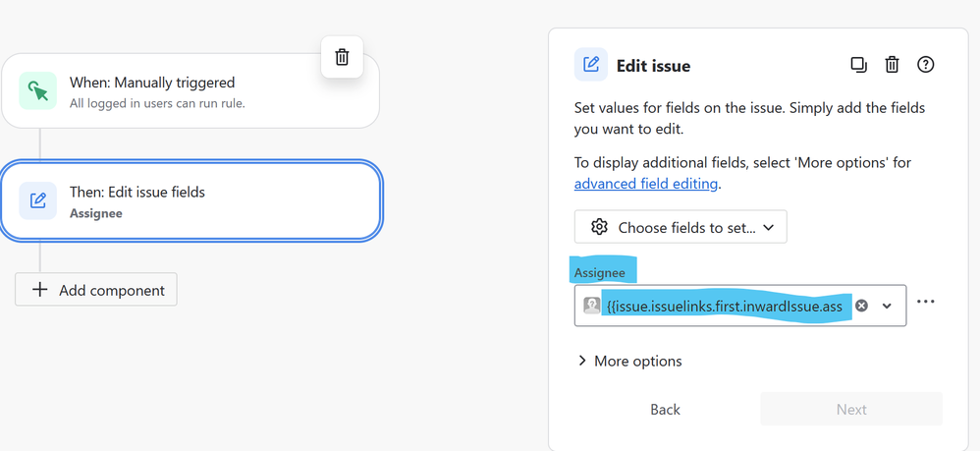
Task: Click the green manual trigger cursor icon
Action: [38, 91]
